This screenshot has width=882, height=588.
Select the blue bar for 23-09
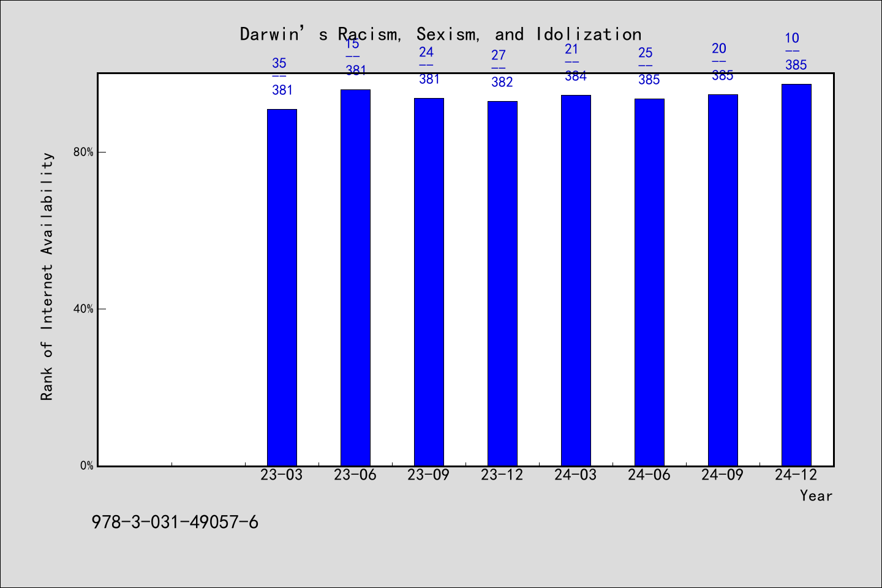(x=429, y=282)
